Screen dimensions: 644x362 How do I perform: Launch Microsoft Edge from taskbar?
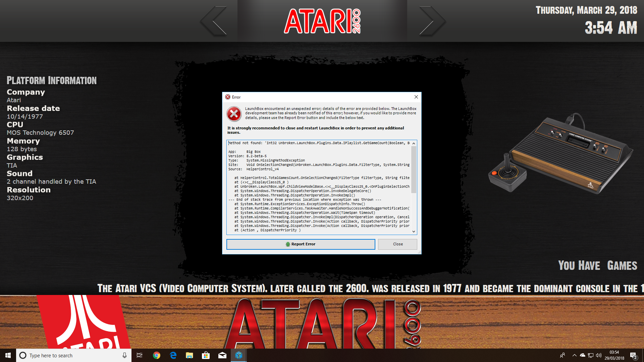coord(173,355)
